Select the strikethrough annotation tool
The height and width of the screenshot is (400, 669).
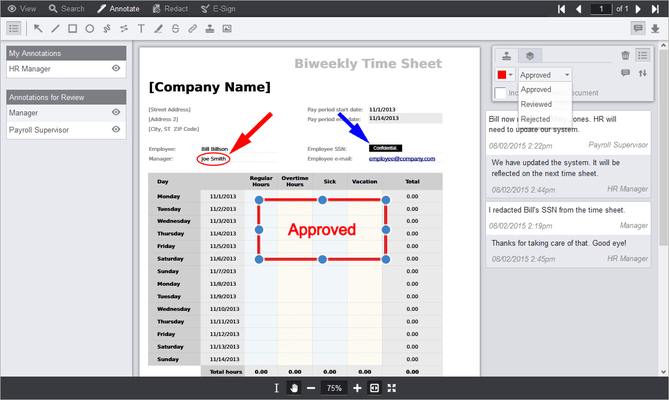pyautogui.click(x=175, y=29)
